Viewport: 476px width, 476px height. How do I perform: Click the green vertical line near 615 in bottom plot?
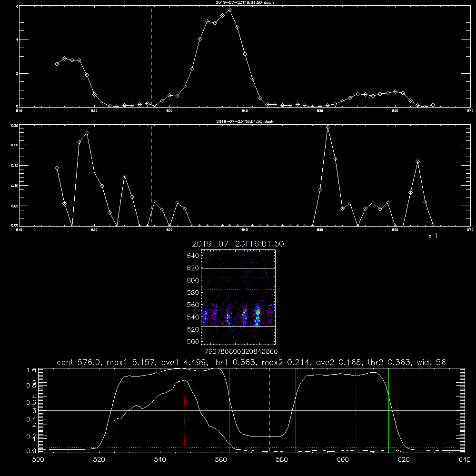pos(388,410)
